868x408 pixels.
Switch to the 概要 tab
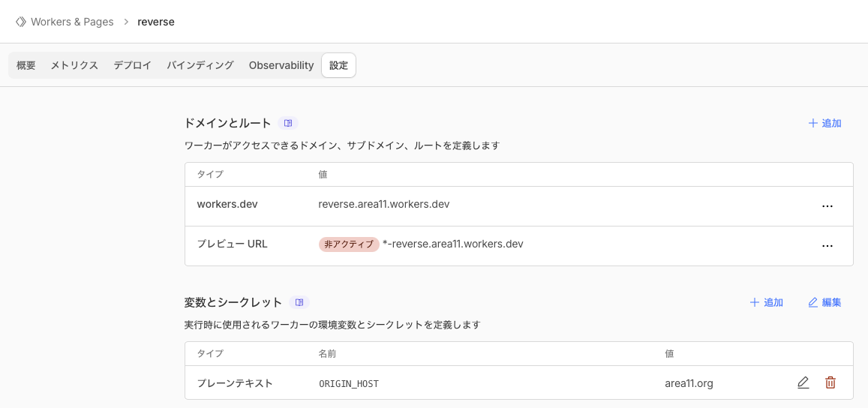(x=26, y=65)
